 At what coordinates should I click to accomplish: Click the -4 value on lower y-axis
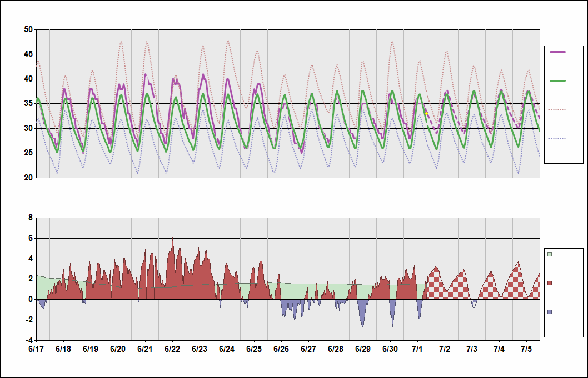(29, 340)
